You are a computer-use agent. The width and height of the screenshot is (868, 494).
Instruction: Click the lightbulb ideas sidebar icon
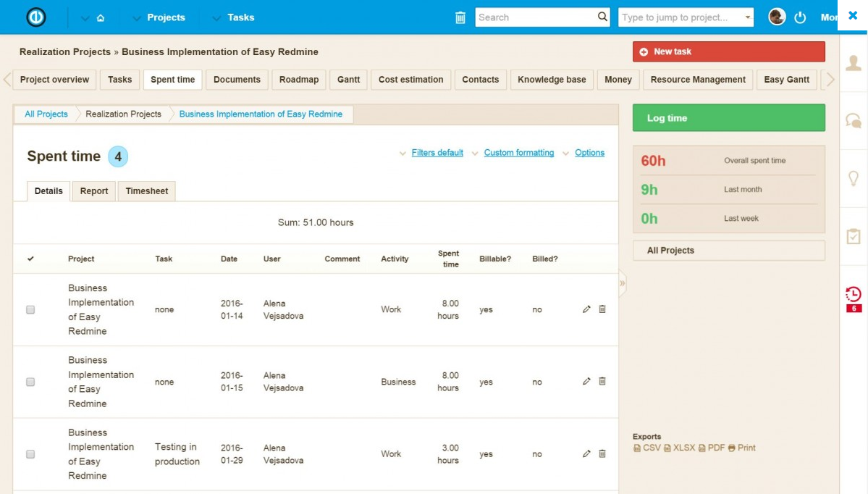point(854,178)
